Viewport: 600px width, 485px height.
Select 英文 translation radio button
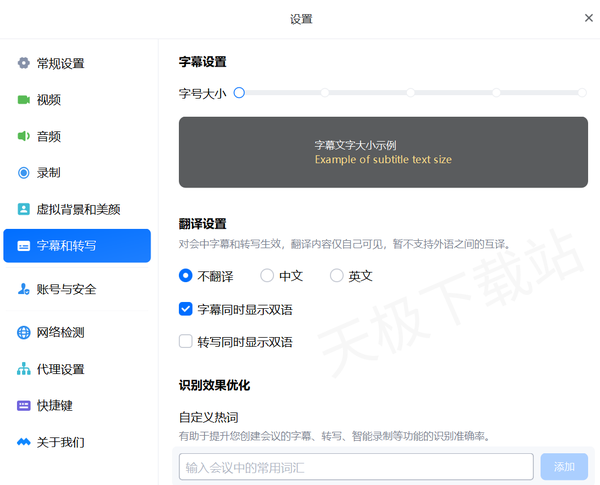point(336,276)
